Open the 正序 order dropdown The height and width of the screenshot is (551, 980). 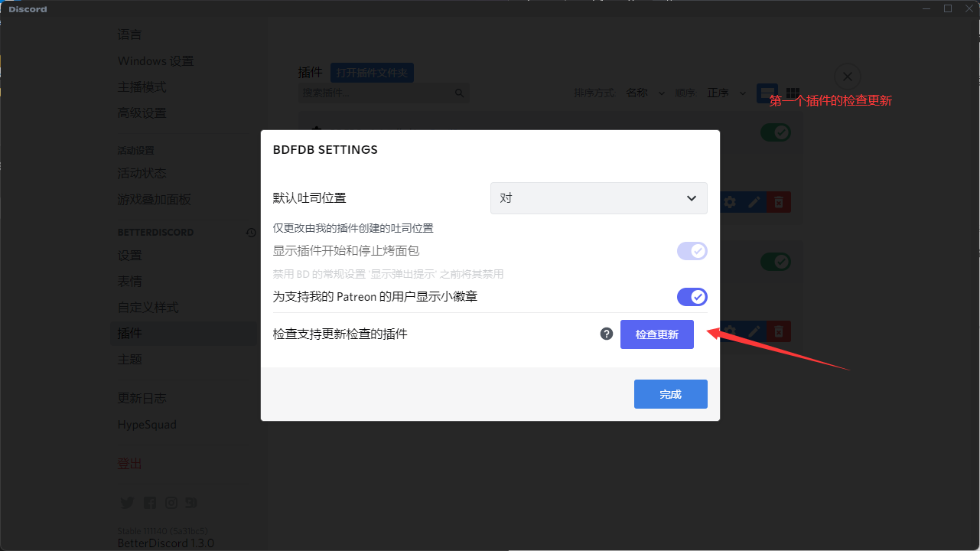[x=726, y=93]
